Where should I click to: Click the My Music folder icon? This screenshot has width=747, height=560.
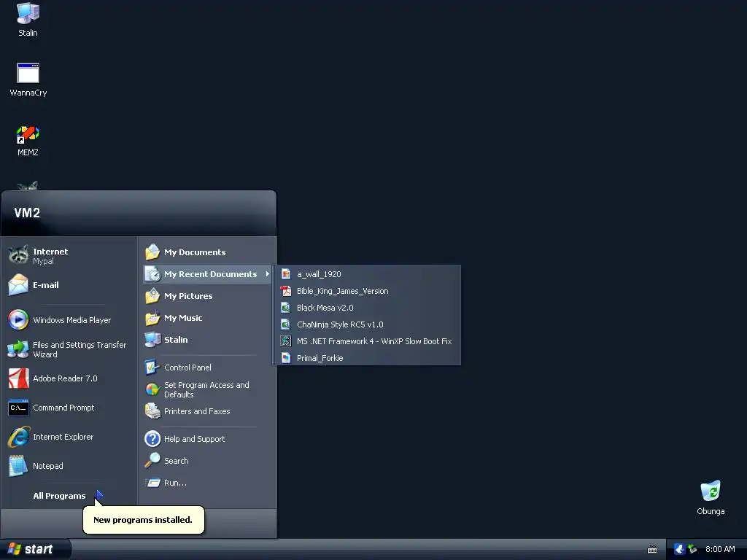pyautogui.click(x=152, y=318)
